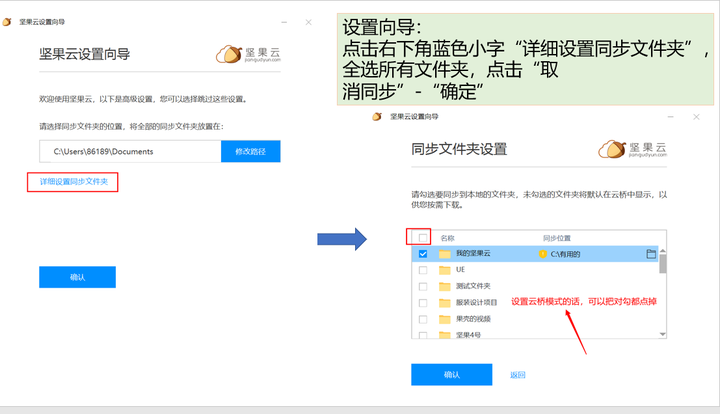Open the browse-folder icon in 我的坚果云 row
Image resolution: width=720 pixels, height=414 pixels.
(x=651, y=254)
